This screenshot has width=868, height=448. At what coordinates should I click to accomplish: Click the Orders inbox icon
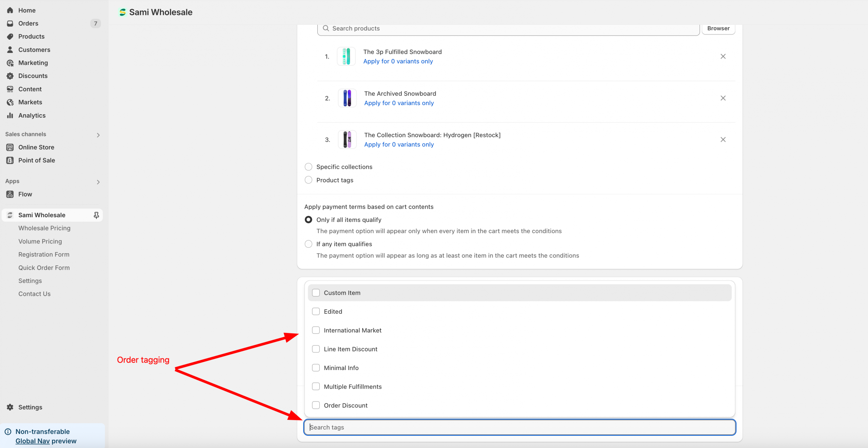[10, 23]
